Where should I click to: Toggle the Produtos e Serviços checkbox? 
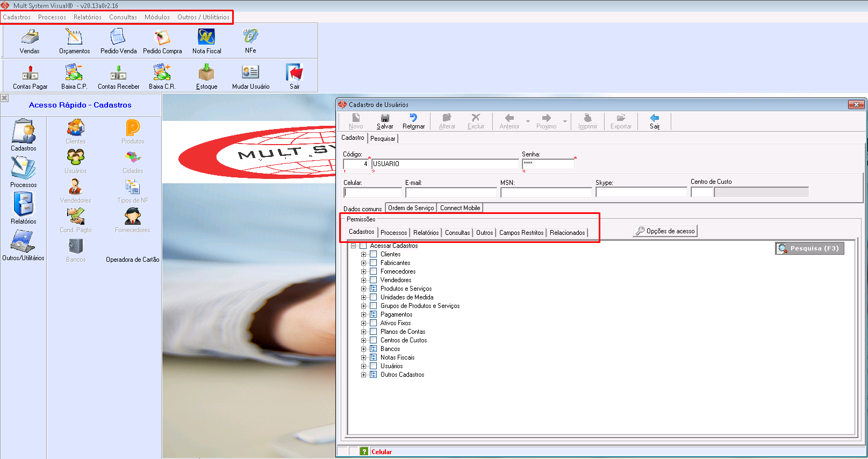click(374, 289)
